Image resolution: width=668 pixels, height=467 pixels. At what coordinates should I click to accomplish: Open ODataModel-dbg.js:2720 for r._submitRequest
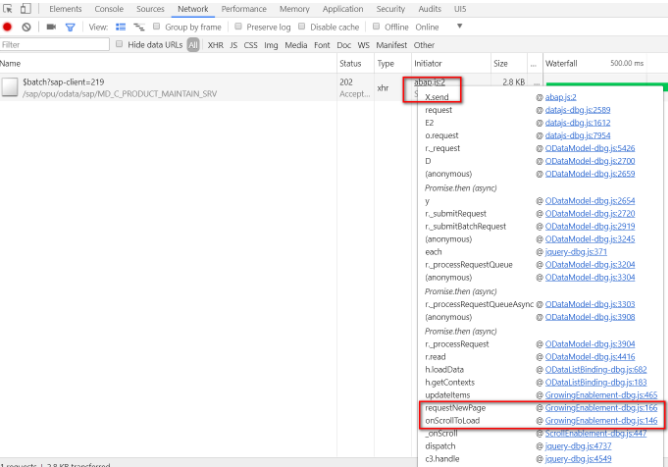590,213
